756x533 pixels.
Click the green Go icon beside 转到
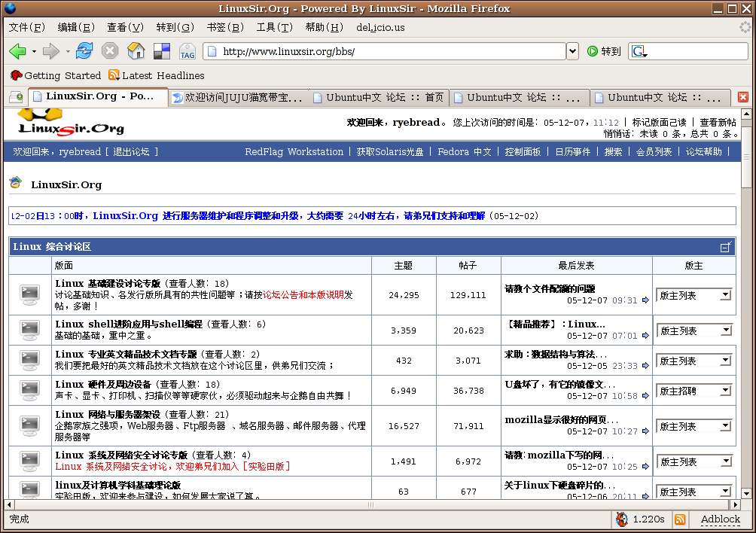click(x=593, y=51)
